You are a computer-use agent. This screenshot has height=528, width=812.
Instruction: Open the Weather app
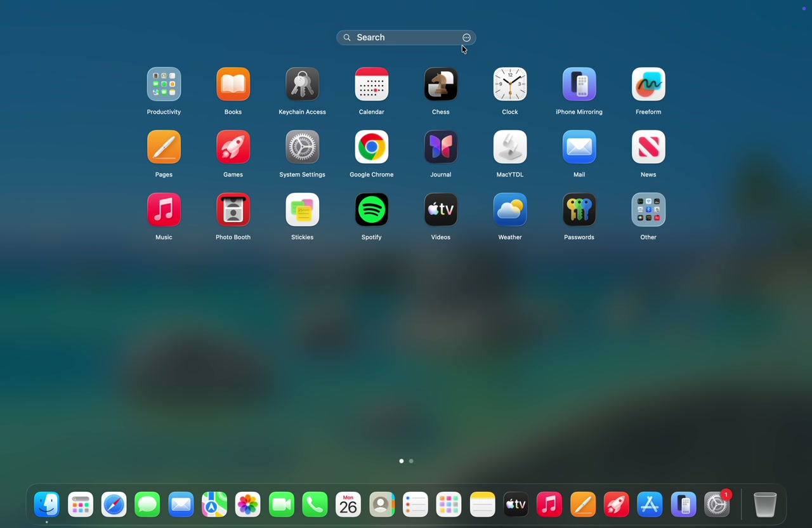(x=510, y=210)
